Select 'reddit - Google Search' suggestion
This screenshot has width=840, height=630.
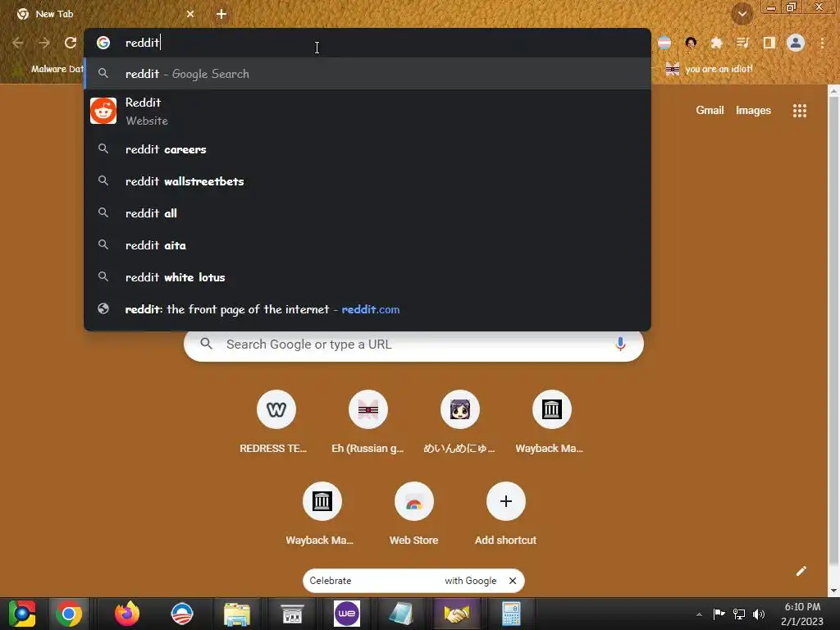click(x=367, y=74)
